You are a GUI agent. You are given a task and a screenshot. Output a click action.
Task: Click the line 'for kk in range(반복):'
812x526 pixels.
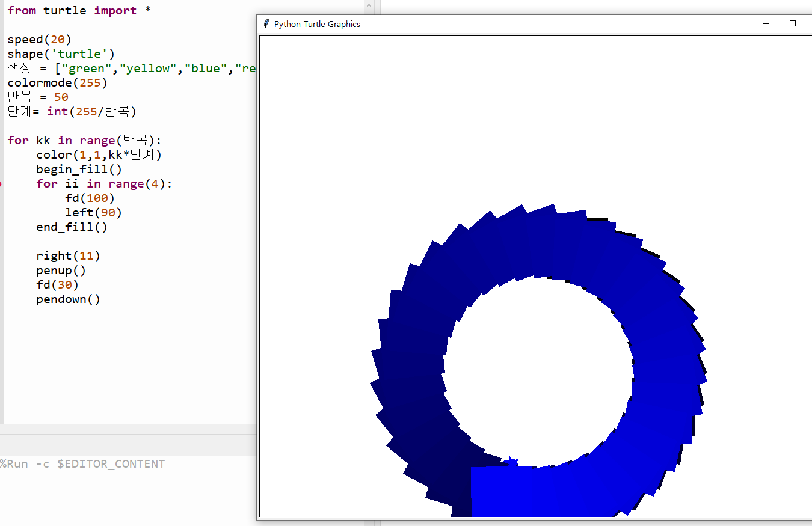pyautogui.click(x=85, y=141)
